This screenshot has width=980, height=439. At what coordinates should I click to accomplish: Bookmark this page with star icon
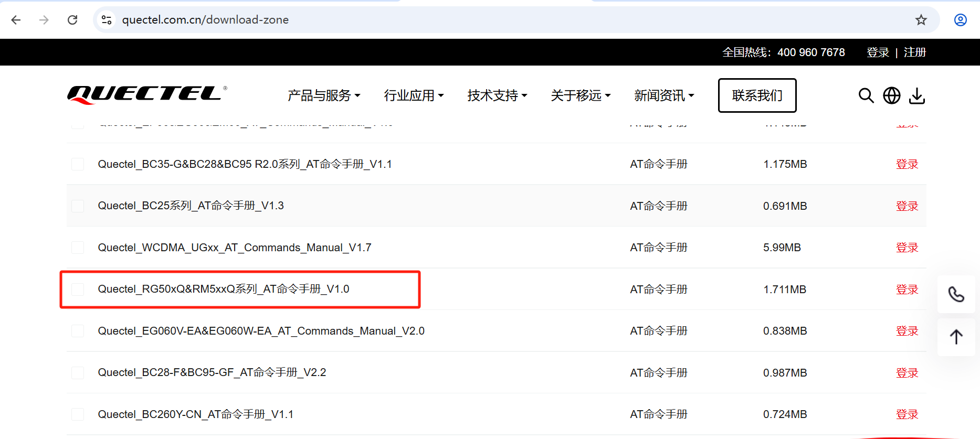click(921, 20)
